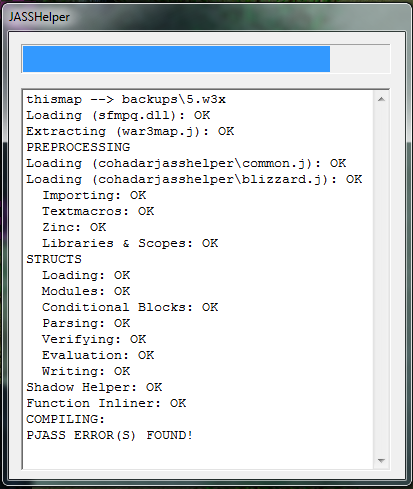413x489 pixels.
Task: Click the scrollbar up arrow
Action: click(381, 99)
